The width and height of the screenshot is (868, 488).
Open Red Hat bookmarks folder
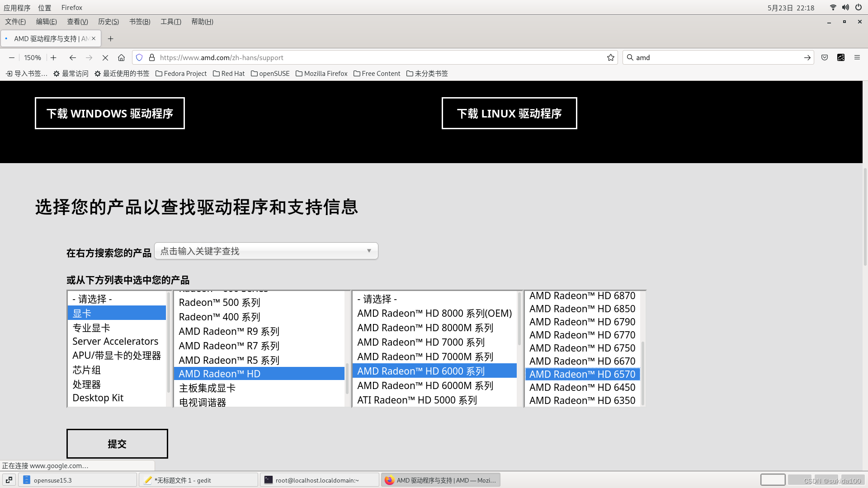pos(229,74)
